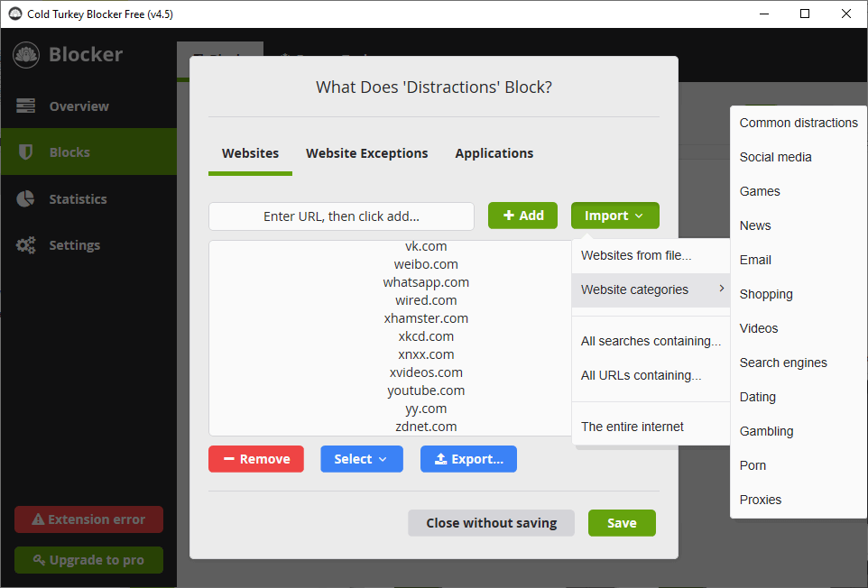Open the Select dropdown
The width and height of the screenshot is (868, 588).
(361, 458)
